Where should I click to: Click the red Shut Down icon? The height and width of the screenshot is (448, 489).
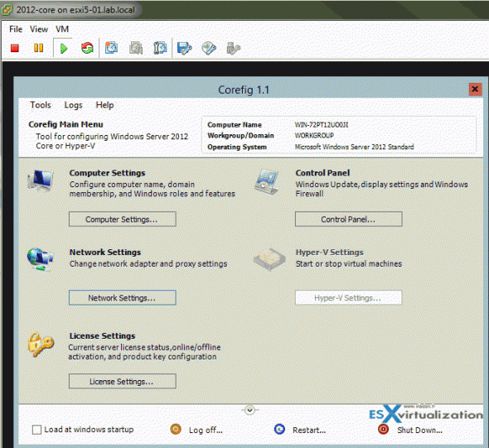pos(383,429)
